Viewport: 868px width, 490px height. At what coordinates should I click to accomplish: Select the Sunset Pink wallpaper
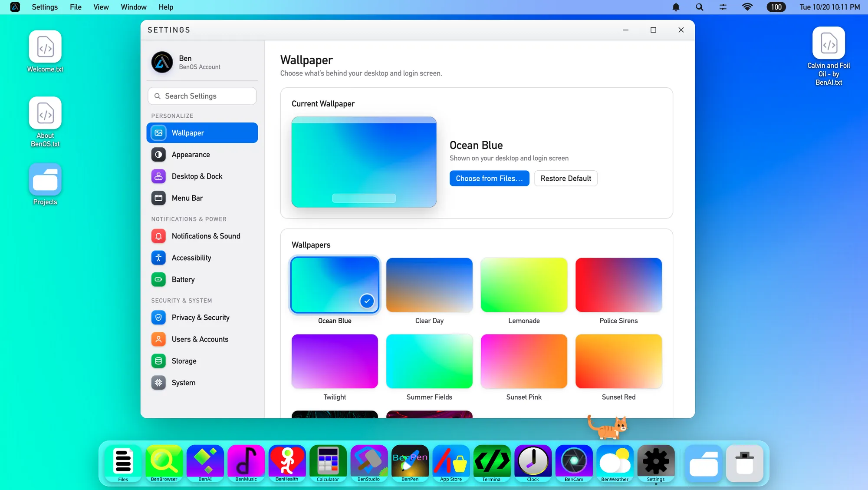click(524, 361)
